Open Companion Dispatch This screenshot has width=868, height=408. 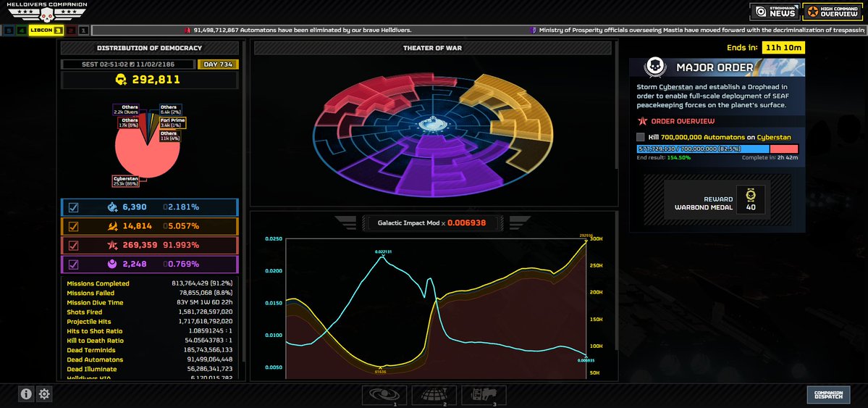[828, 395]
